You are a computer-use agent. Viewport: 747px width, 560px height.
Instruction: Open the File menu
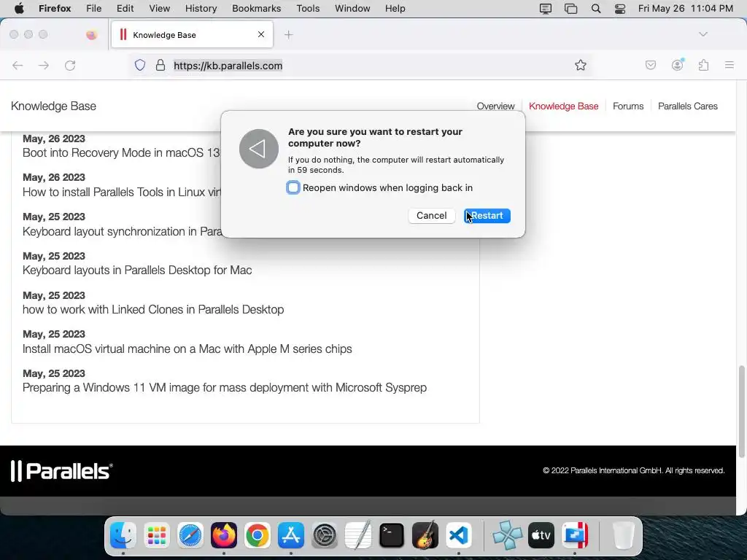[x=93, y=8]
